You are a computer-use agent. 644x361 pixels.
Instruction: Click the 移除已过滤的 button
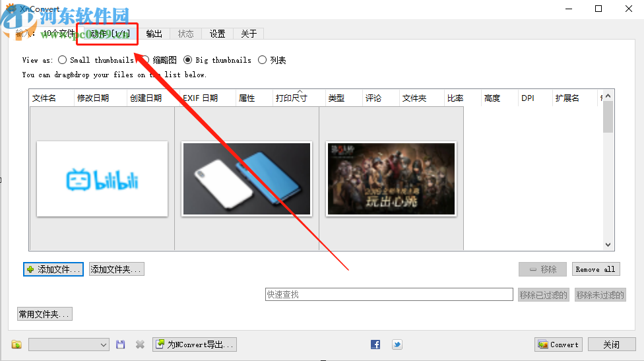(x=544, y=295)
